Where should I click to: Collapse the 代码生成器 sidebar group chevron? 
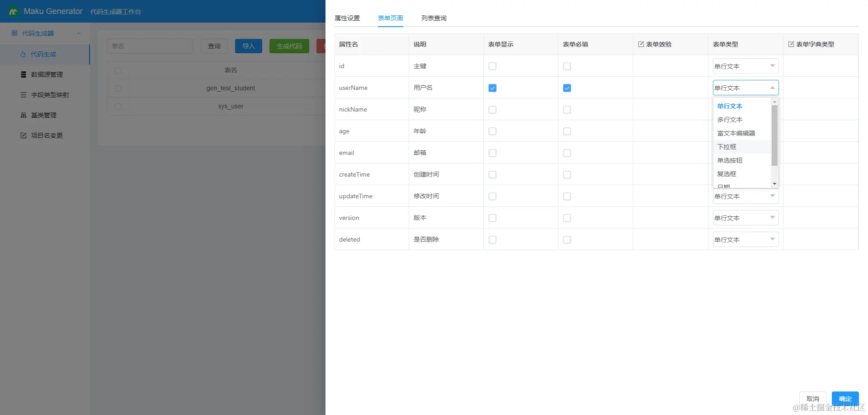click(79, 33)
